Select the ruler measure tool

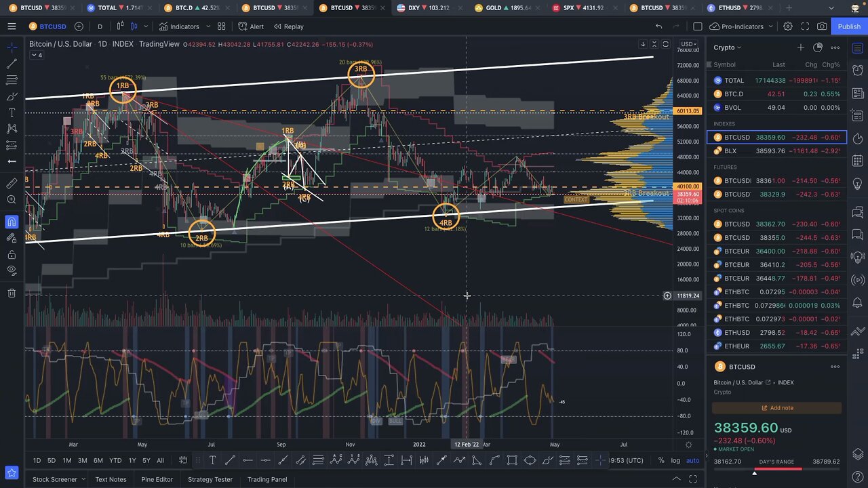(12, 184)
